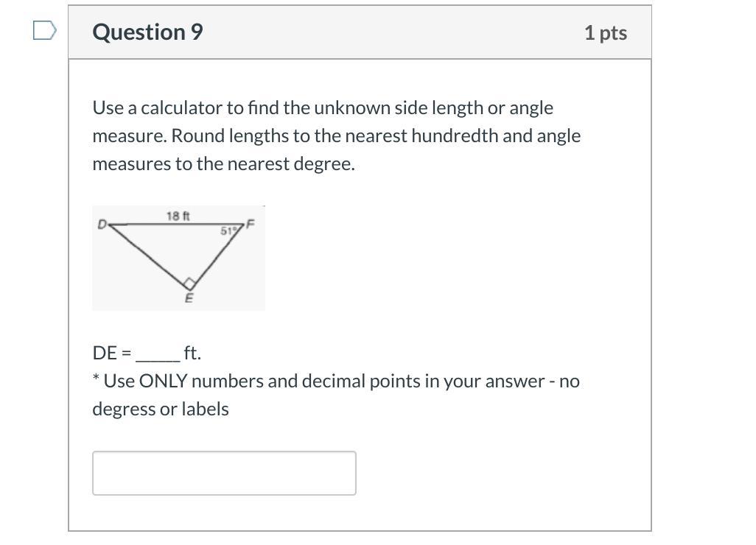
Task: Click "measures to the nearest degree" line
Action: coord(223,164)
